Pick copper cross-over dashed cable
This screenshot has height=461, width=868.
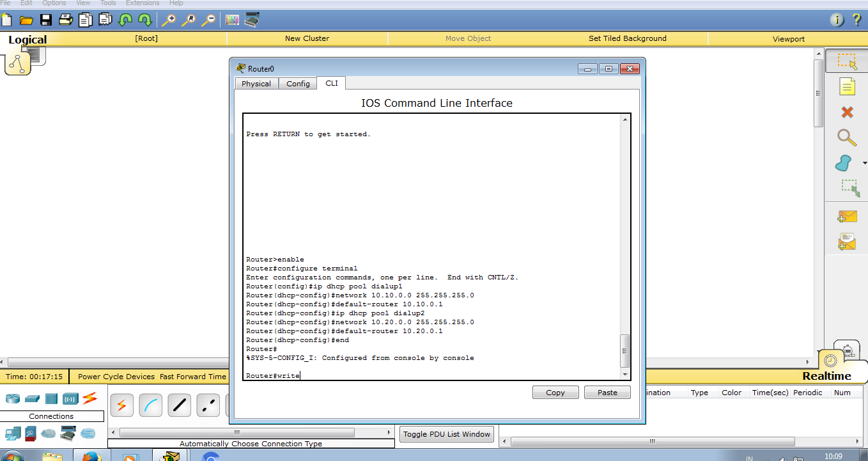(x=208, y=405)
